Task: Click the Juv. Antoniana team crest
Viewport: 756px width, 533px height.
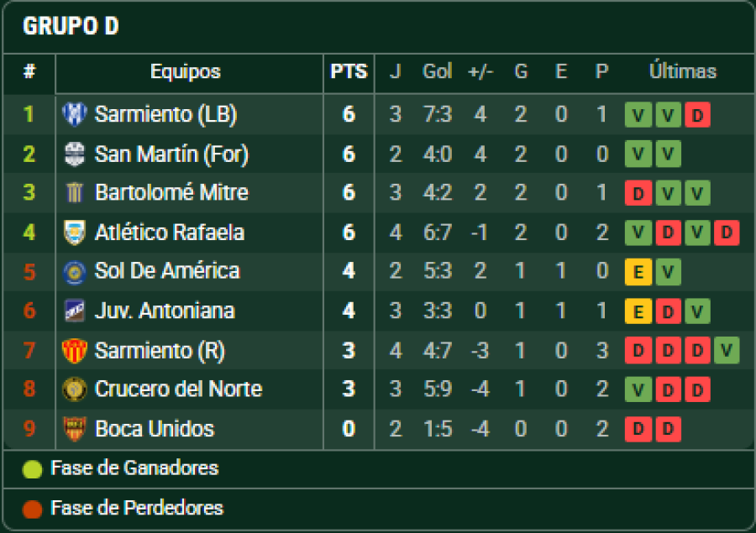Action: tap(74, 311)
